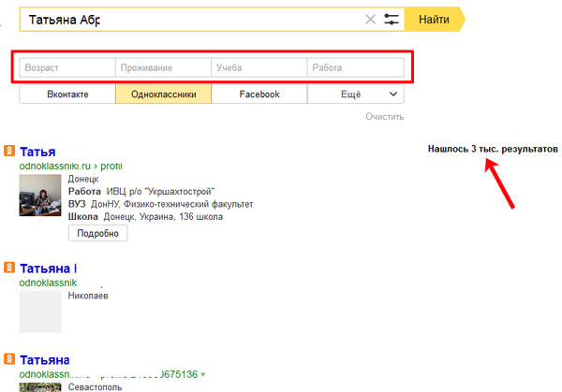Click Odnoklassniki icon beside second result
The height and width of the screenshot is (392, 562).
9,267
